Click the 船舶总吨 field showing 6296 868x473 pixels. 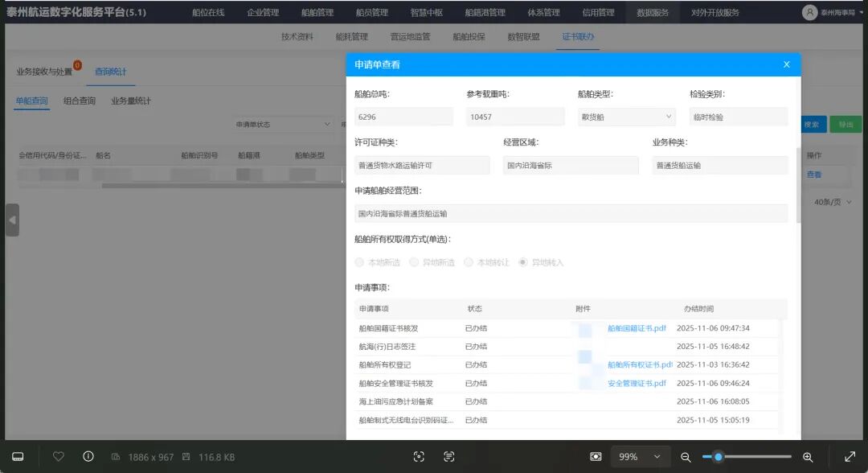click(403, 117)
